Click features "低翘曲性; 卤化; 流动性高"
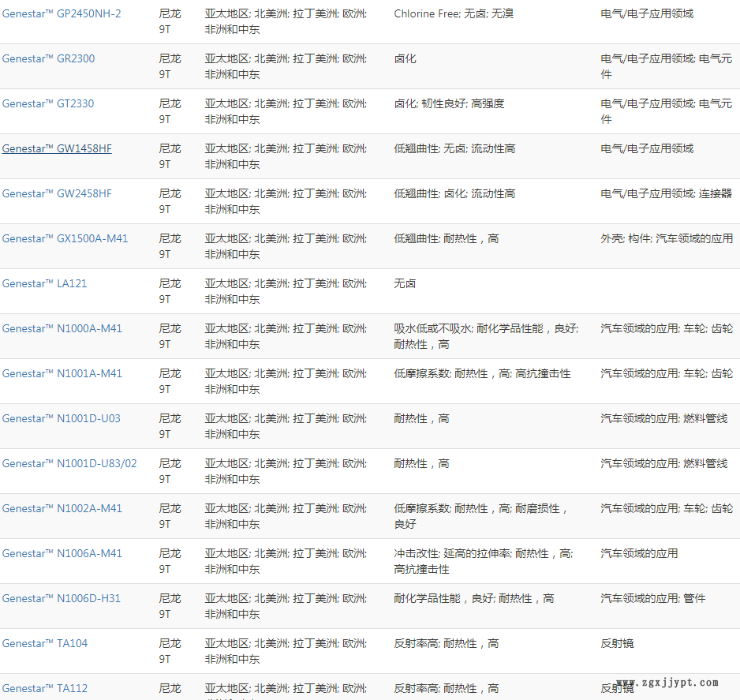The width and height of the screenshot is (740, 700). click(x=454, y=193)
